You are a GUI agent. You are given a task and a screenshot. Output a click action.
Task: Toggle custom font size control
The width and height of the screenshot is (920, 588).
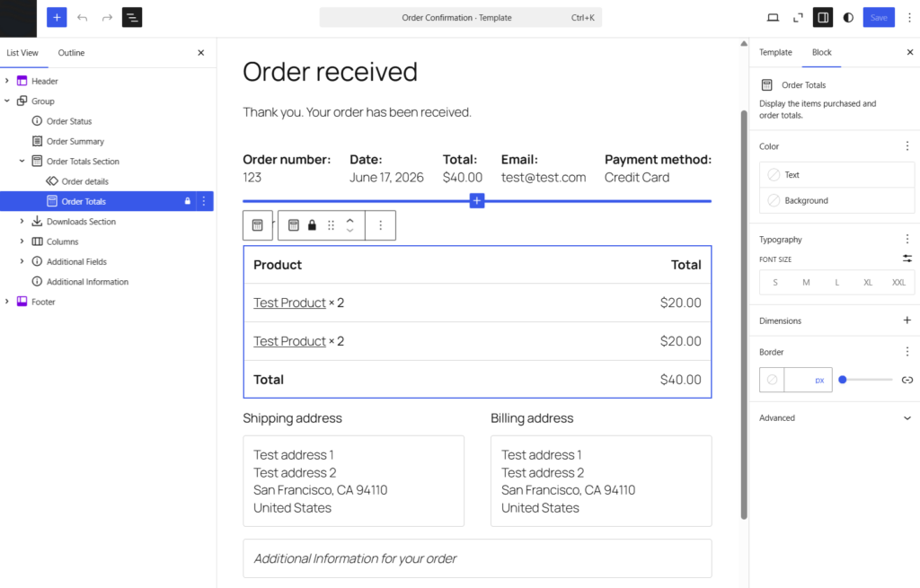[907, 259]
